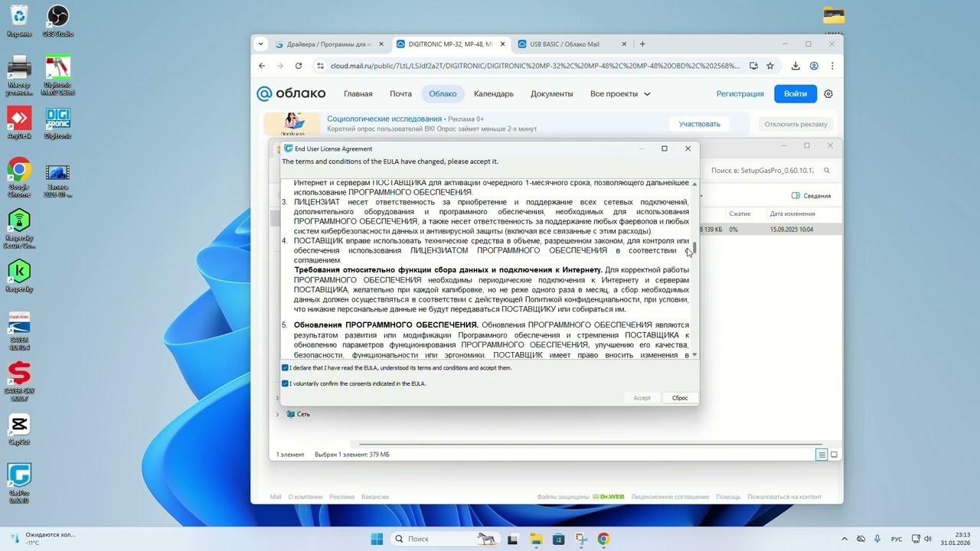
Task: Open the Digitronic desktop shortcut
Action: [57, 122]
